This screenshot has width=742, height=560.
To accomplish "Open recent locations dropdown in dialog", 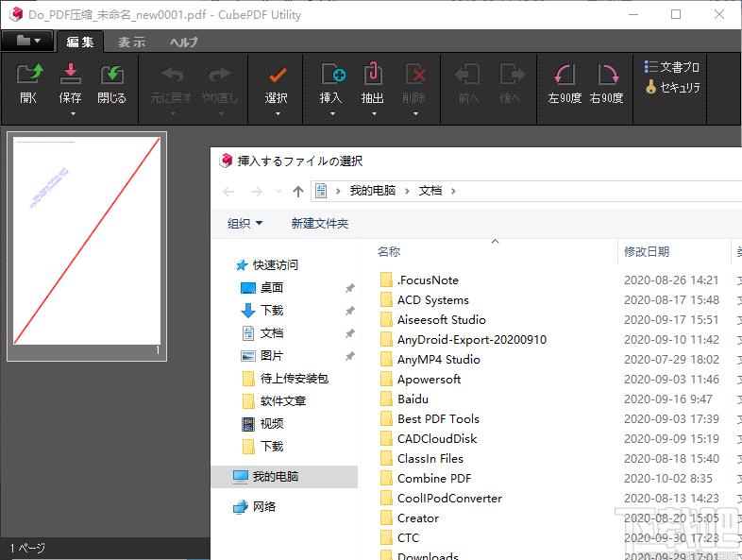I will (278, 192).
